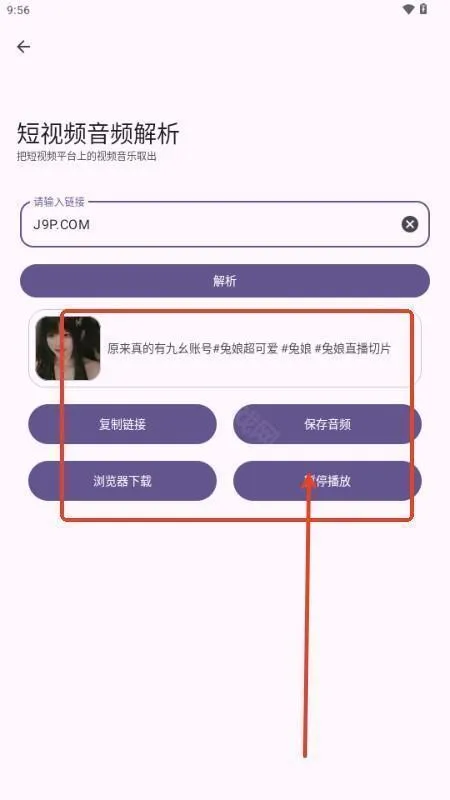Viewport: 450px width, 800px height.
Task: Select the J9P.COM text in the field
Action: (61, 224)
